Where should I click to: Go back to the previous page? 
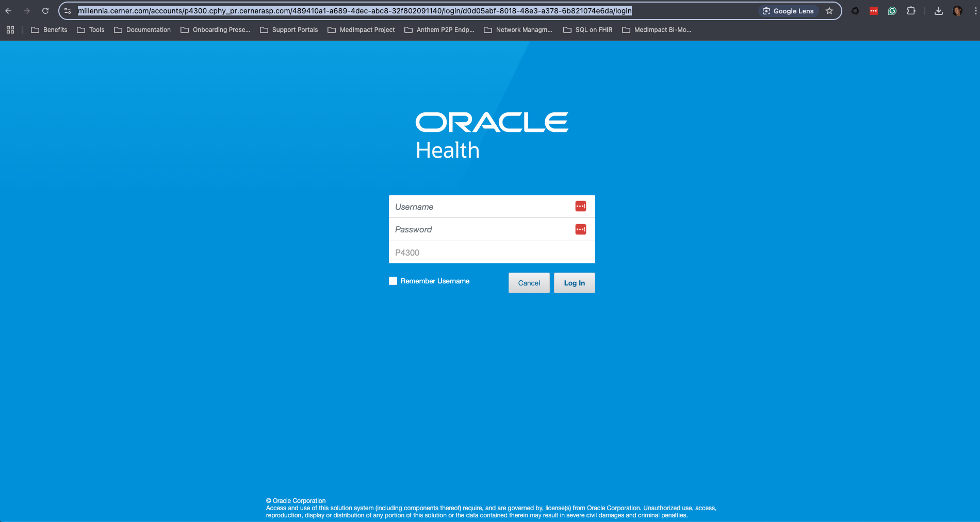click(x=8, y=11)
